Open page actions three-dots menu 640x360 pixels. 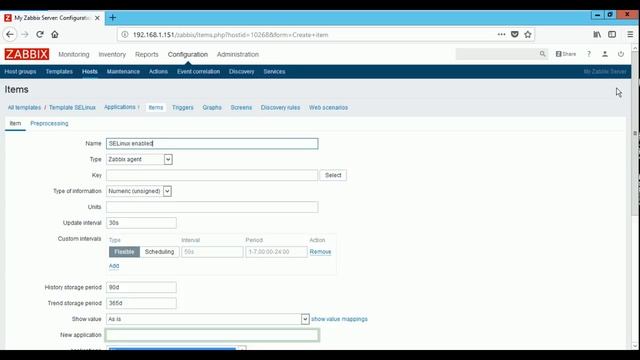(501, 35)
